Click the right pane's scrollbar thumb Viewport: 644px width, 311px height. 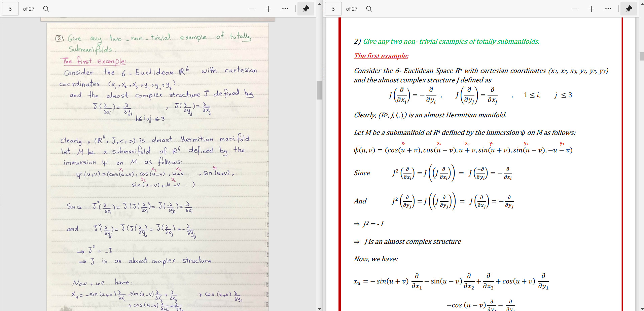point(642,56)
